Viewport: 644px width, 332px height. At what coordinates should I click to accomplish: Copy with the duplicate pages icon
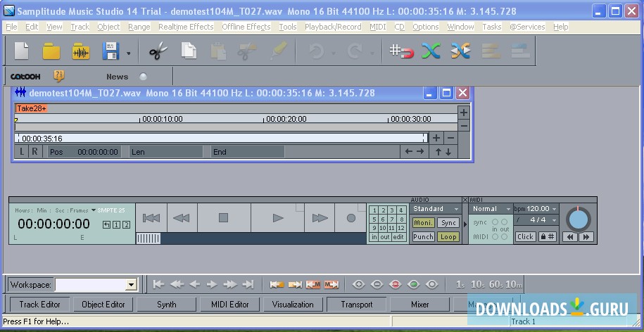click(189, 51)
